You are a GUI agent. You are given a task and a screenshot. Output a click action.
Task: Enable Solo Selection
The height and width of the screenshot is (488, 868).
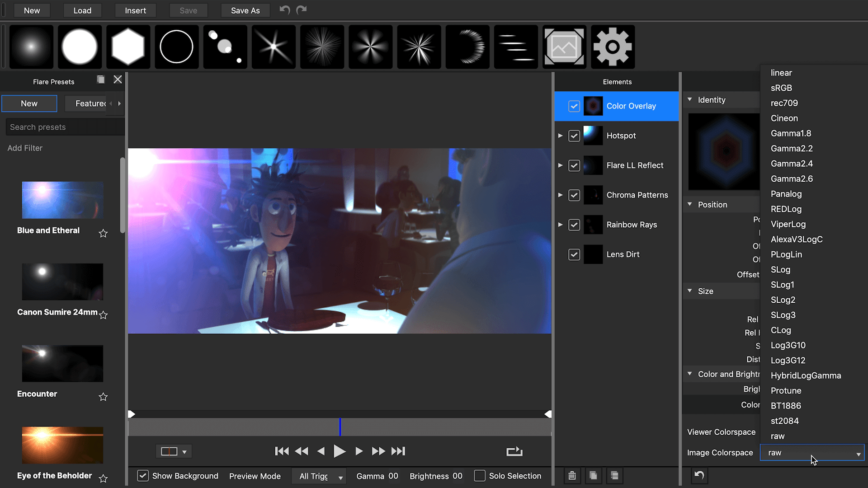pyautogui.click(x=480, y=476)
